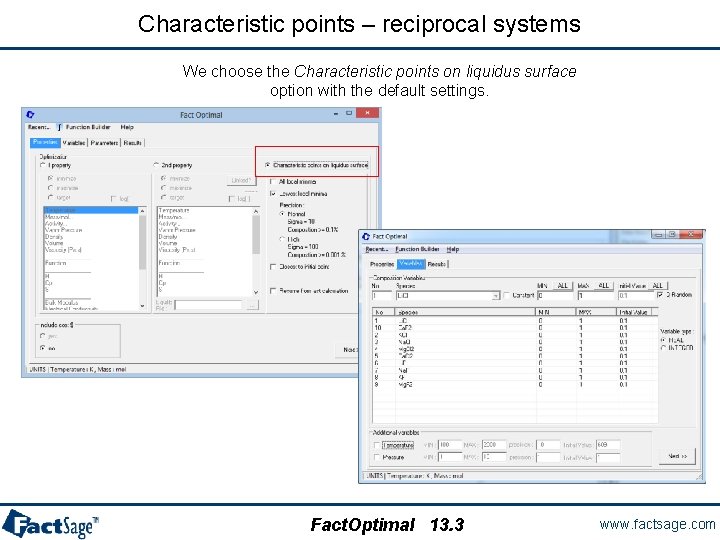This screenshot has height=540, width=720.
Task: Open the Species dropdown showing LiCl
Action: pyautogui.click(x=495, y=296)
